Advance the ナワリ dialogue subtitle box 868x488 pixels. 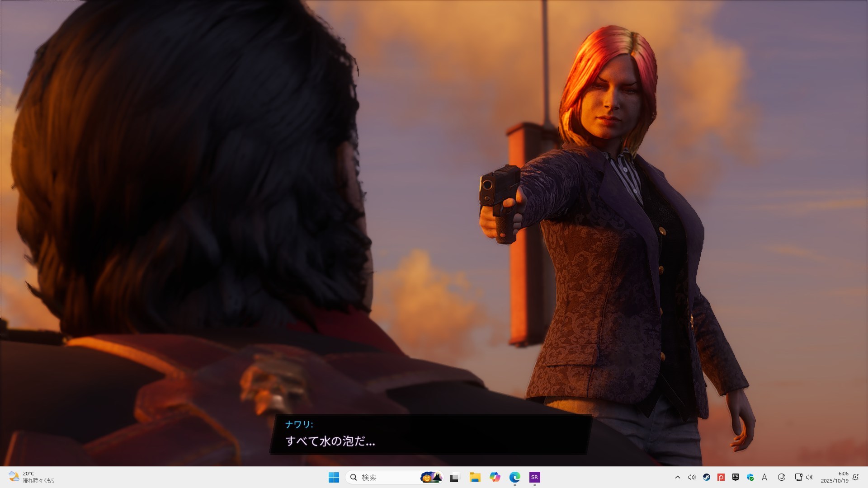429,435
